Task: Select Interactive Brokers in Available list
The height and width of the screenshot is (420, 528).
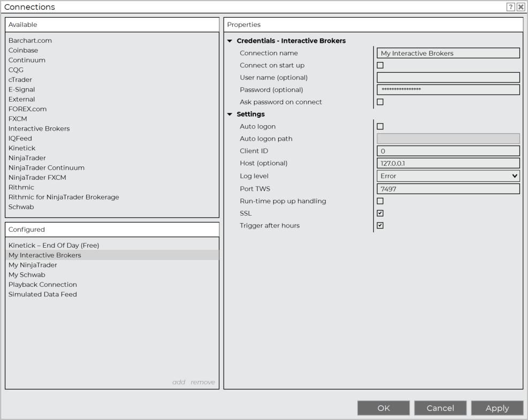Action: [39, 128]
